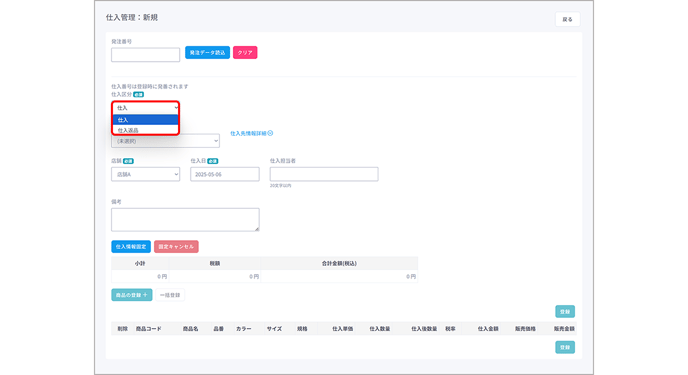Click the 販売価格 column header

click(525, 329)
